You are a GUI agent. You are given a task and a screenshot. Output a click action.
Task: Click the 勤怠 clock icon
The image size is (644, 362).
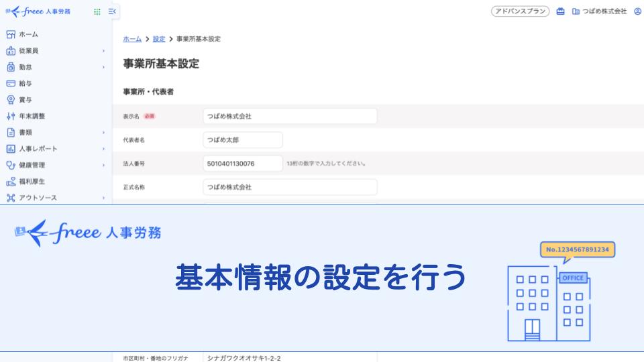pyautogui.click(x=11, y=67)
